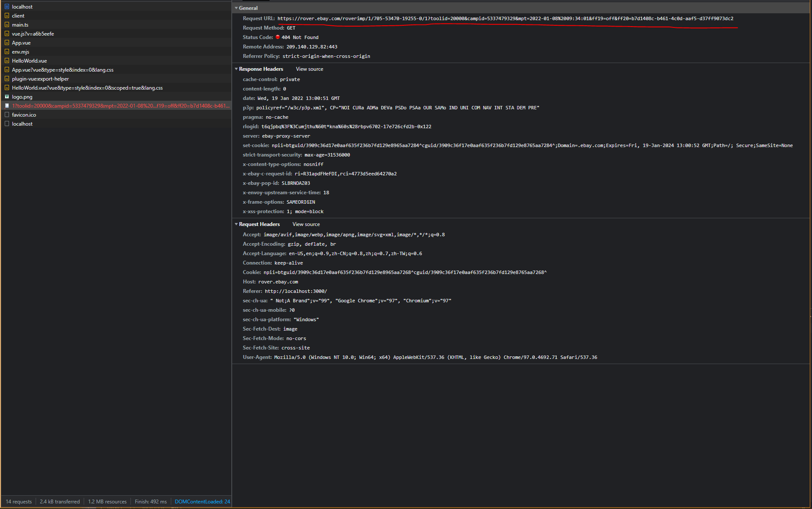Select the favicon.ico request entry
Image resolution: width=812 pixels, height=509 pixels.
(24, 114)
